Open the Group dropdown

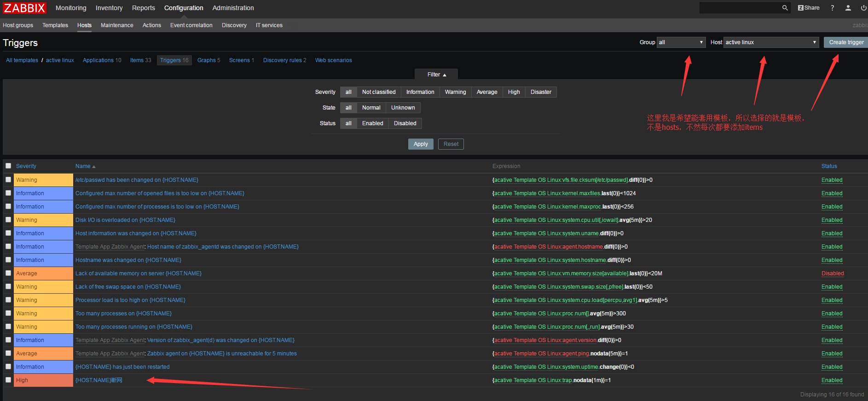681,42
